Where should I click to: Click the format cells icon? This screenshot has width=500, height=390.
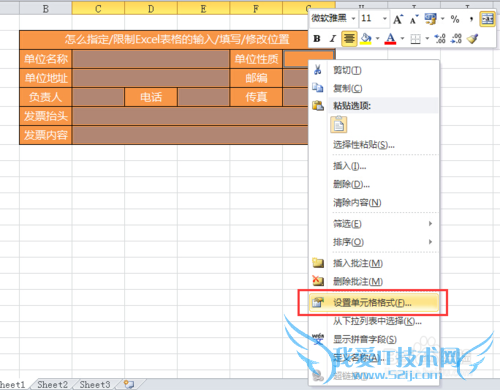(x=318, y=302)
